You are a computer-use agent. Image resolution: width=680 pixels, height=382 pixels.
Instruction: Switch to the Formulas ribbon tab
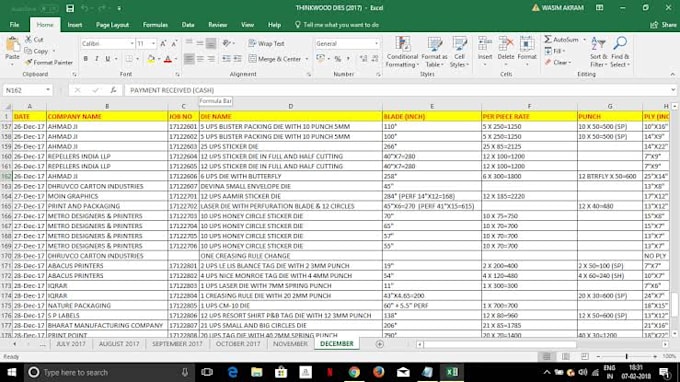tap(155, 25)
